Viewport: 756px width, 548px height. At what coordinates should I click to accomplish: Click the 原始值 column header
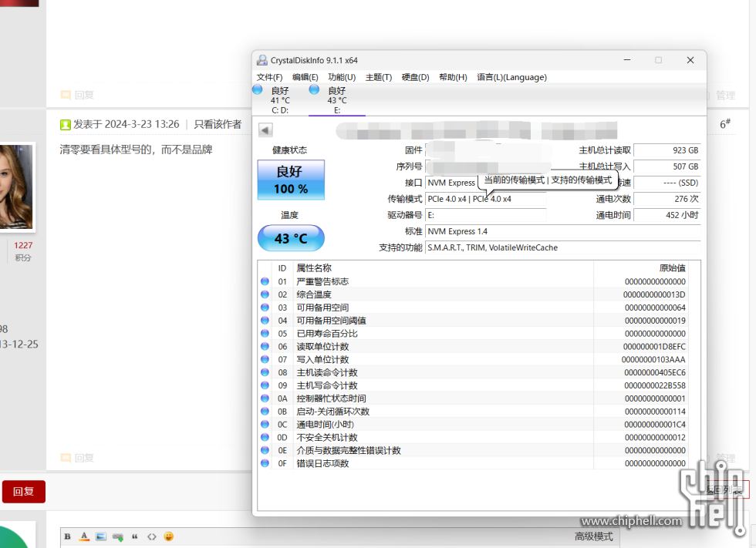click(x=642, y=268)
